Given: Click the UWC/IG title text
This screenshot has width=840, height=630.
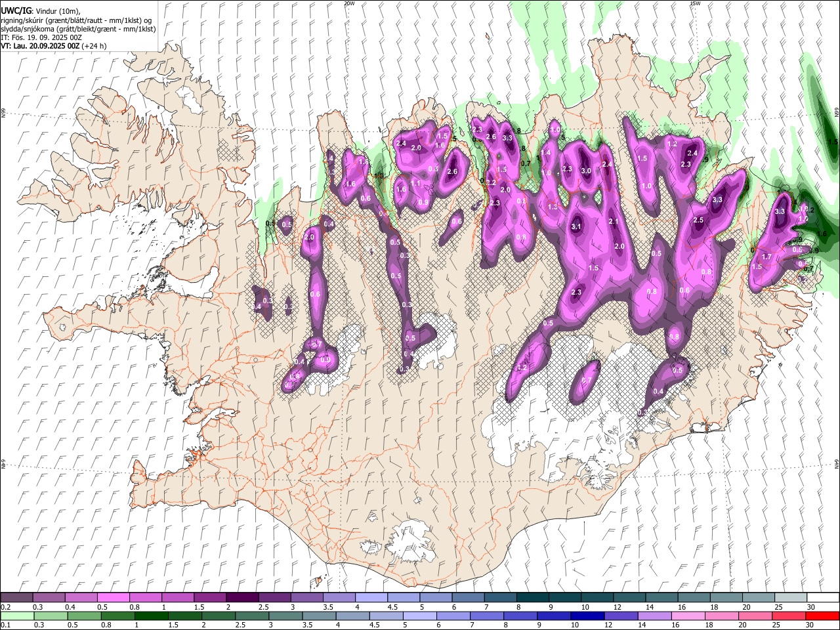Looking at the screenshot, I should (x=14, y=10).
